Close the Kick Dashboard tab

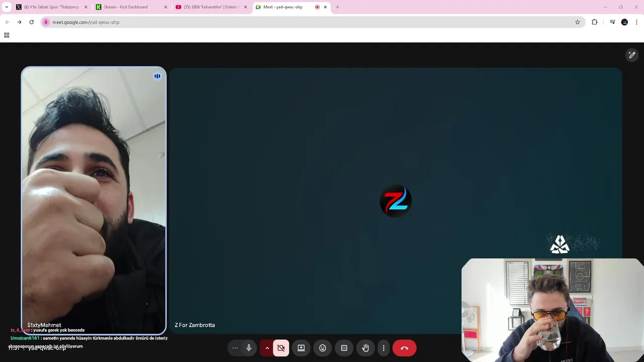(x=166, y=7)
